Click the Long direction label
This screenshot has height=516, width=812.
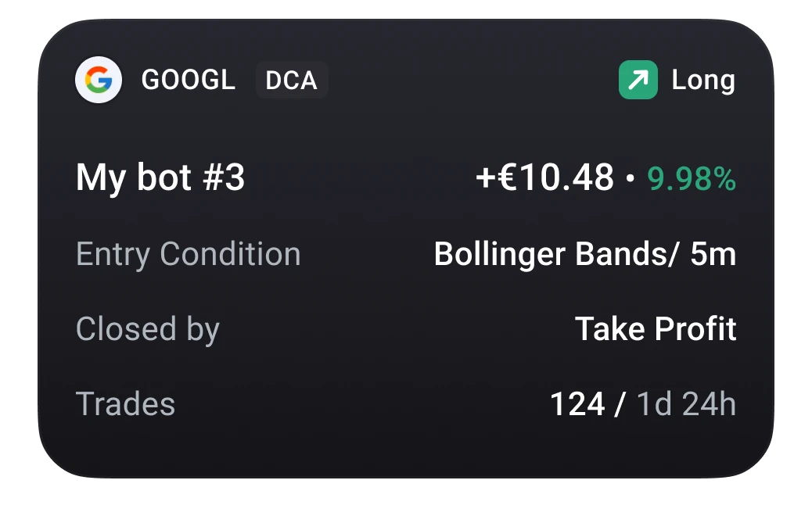click(x=703, y=81)
